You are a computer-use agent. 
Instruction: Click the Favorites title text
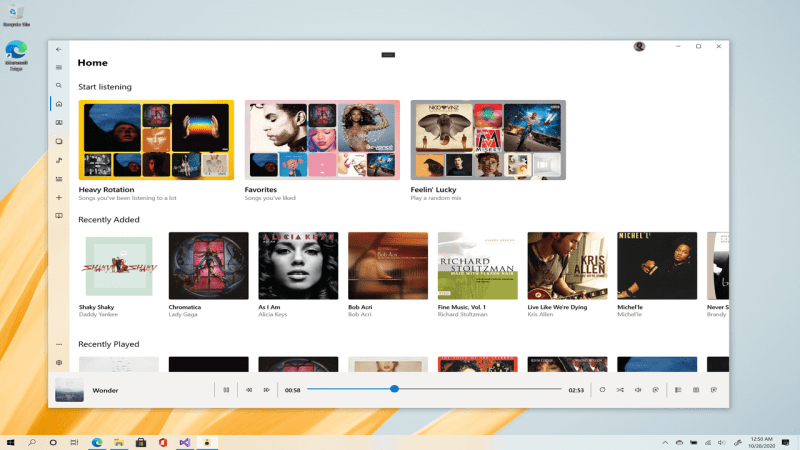(261, 189)
